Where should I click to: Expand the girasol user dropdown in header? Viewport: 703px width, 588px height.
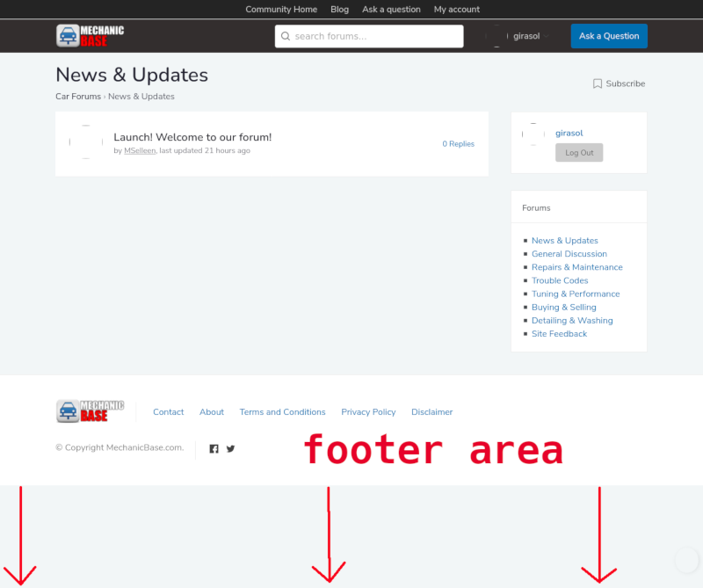(546, 36)
